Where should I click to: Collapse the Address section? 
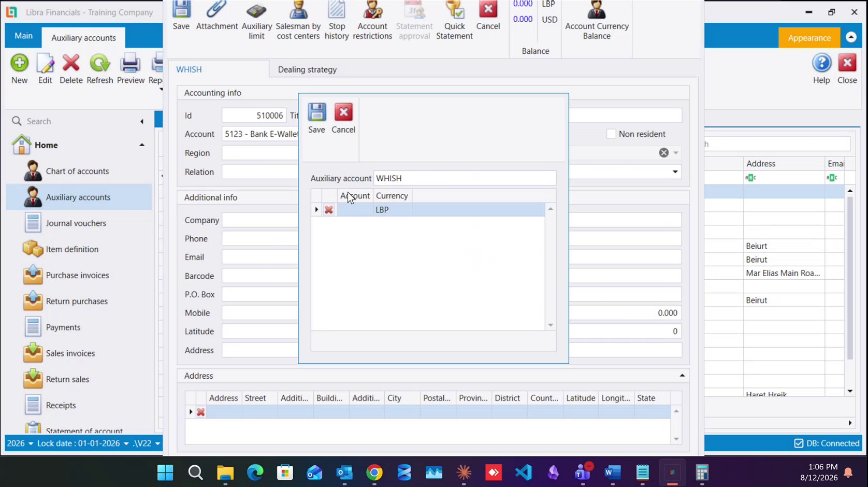pos(682,376)
